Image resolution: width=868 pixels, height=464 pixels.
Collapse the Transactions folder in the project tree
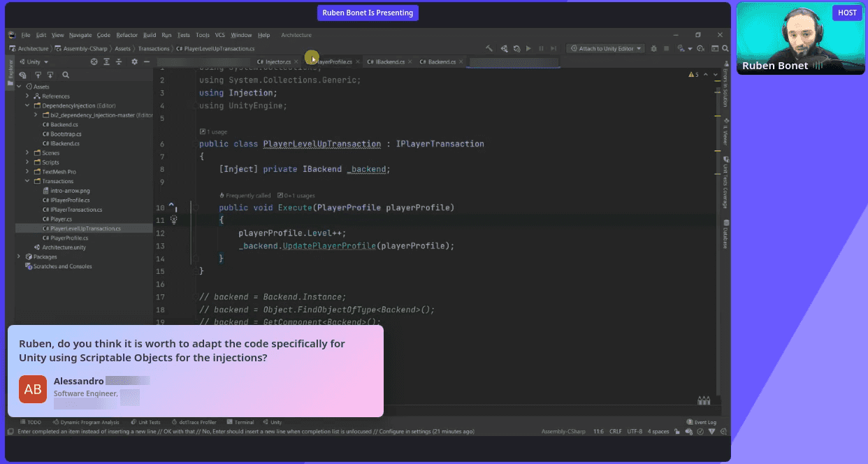tap(27, 181)
